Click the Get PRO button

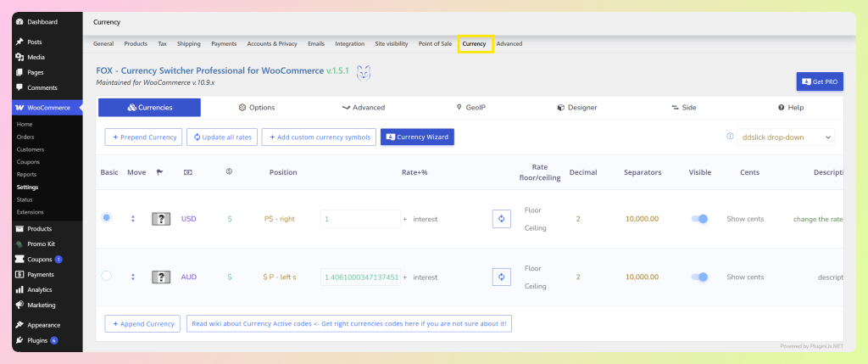click(820, 81)
